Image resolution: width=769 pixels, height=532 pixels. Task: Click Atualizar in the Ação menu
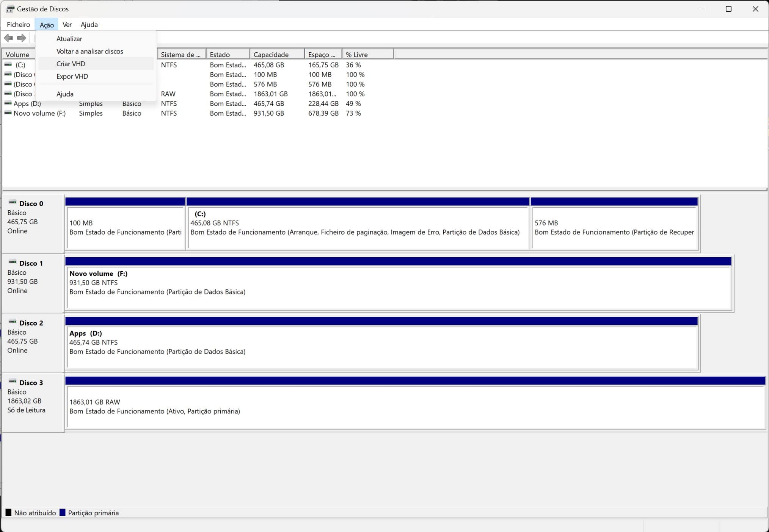point(69,39)
